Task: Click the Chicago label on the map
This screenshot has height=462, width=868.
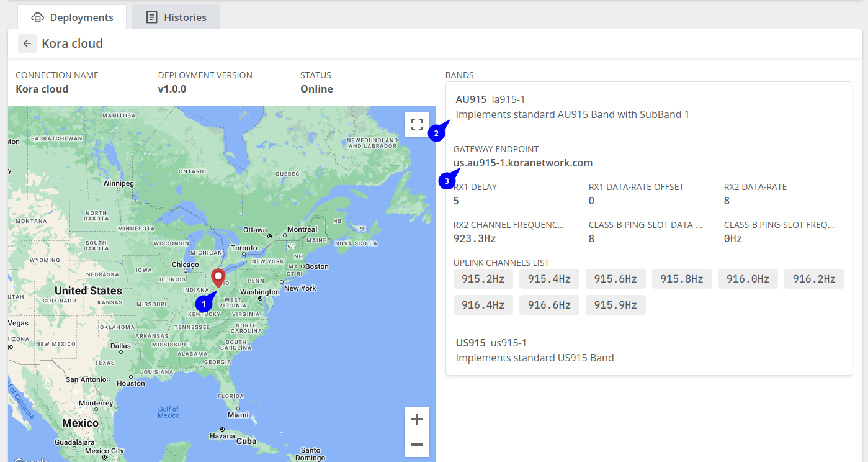Action: [x=185, y=265]
